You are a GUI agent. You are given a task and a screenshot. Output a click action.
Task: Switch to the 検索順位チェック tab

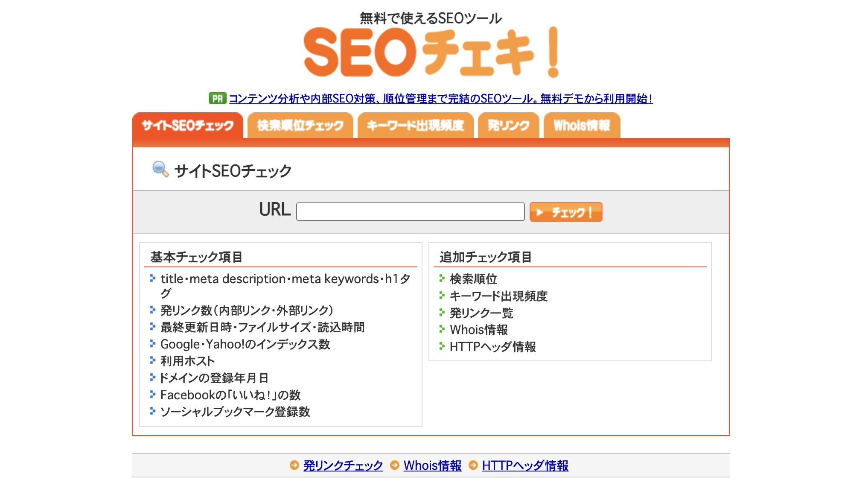[x=300, y=125]
